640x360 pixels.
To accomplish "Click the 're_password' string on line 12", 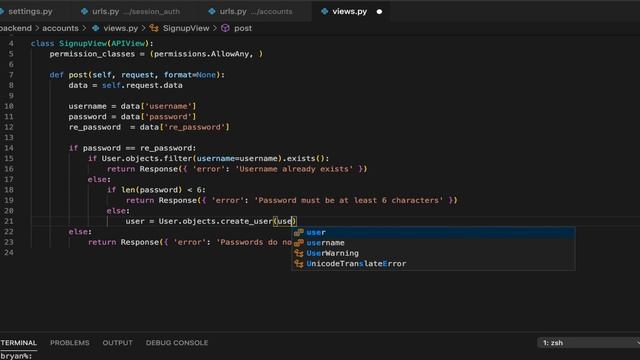I will [194, 127].
